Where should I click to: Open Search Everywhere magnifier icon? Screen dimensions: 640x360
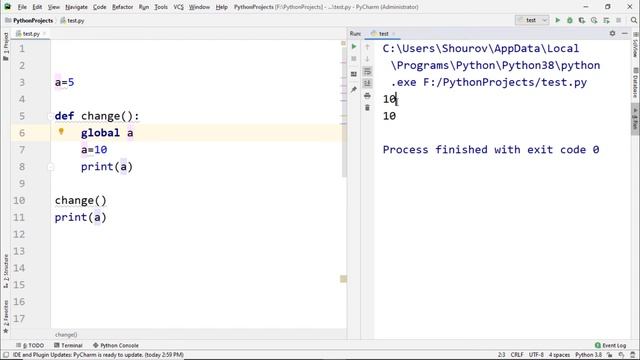coord(633,20)
